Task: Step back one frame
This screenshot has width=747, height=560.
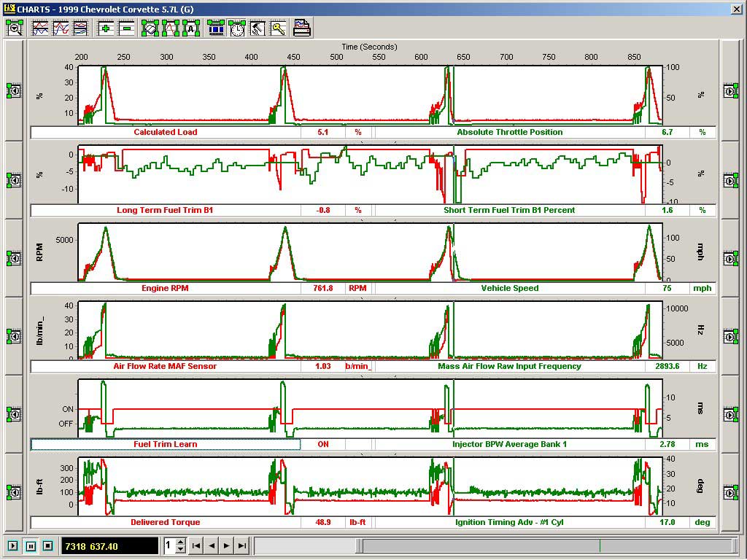Action: coord(211,545)
